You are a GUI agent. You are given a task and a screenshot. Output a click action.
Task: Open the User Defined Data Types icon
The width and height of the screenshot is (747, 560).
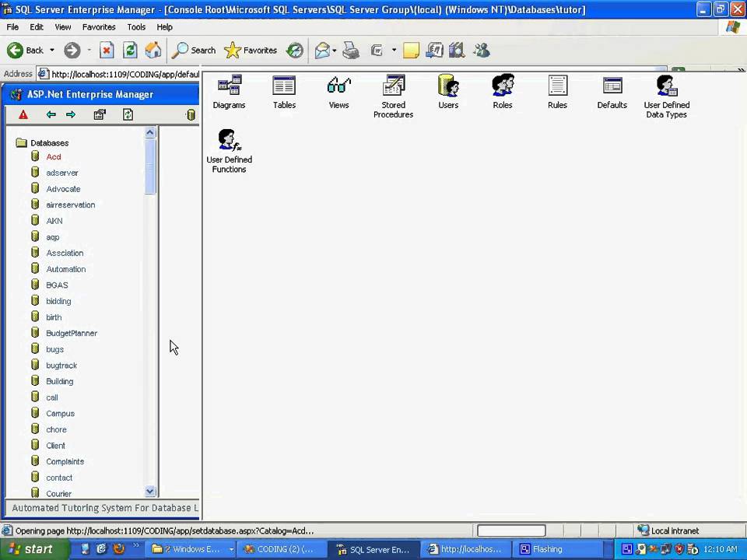click(667, 96)
